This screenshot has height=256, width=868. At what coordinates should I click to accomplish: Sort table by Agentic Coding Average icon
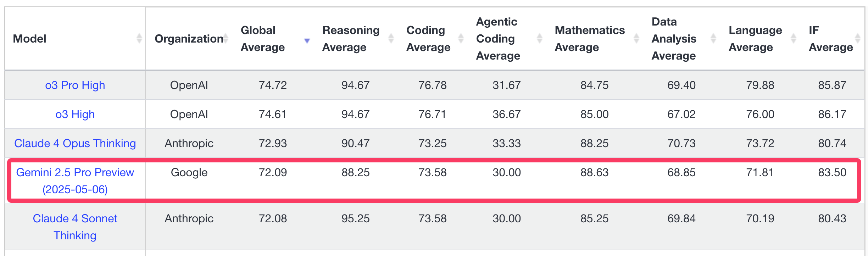coord(540,38)
